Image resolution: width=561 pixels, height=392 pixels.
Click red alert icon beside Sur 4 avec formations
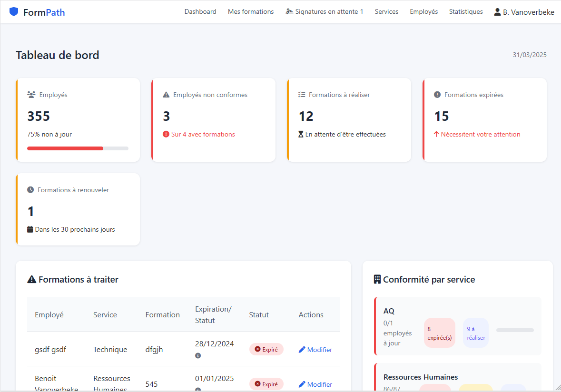click(166, 134)
